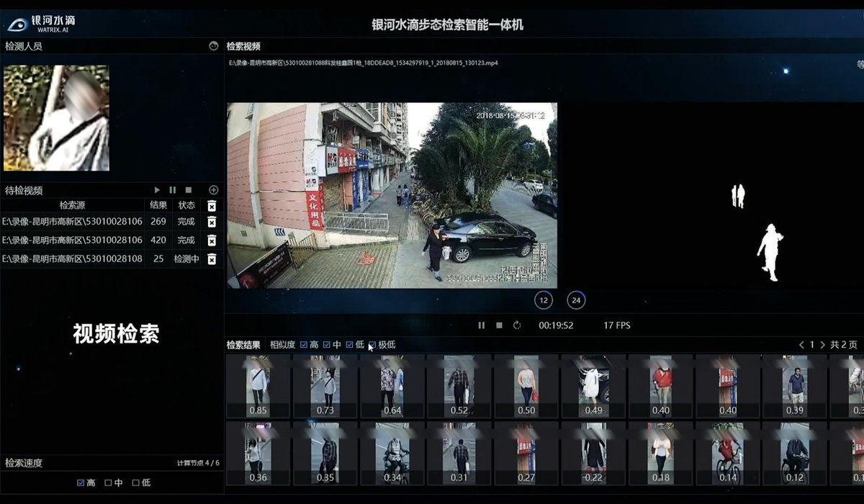Click the circular 12 button below the video
The width and height of the screenshot is (864, 504).
(542, 300)
